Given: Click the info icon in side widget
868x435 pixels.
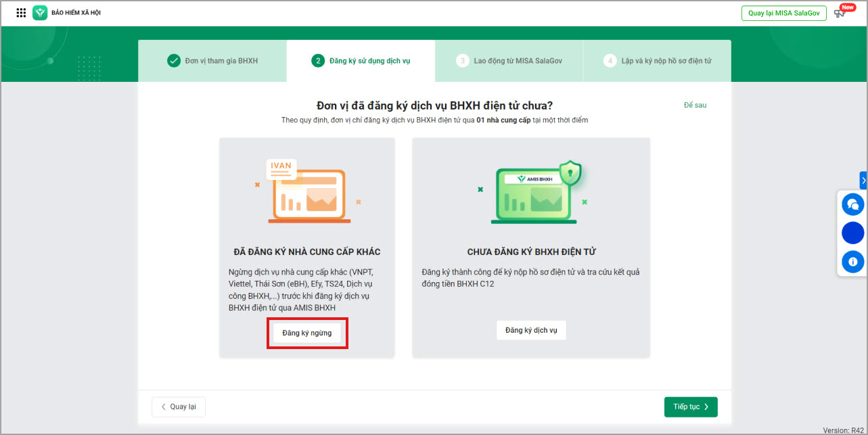Looking at the screenshot, I should 852,261.
